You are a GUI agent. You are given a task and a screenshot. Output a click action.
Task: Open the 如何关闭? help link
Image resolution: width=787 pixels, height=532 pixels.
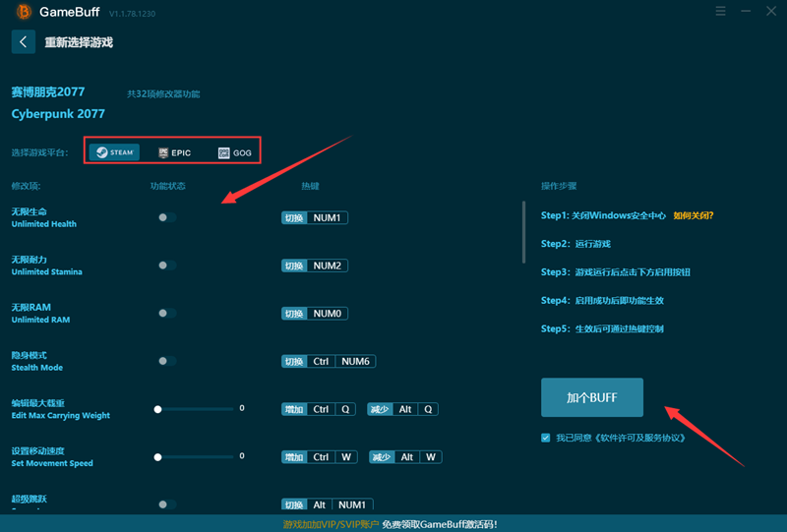693,215
